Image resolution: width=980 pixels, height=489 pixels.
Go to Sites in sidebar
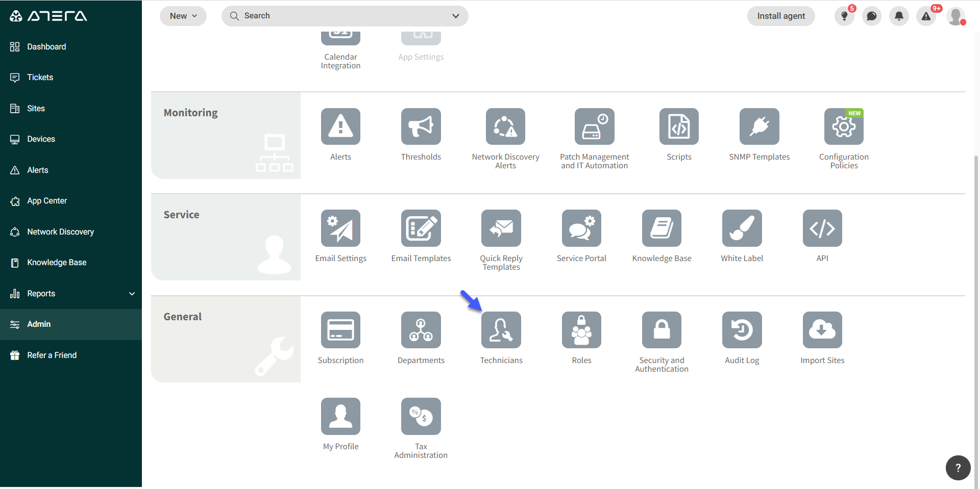click(71, 108)
